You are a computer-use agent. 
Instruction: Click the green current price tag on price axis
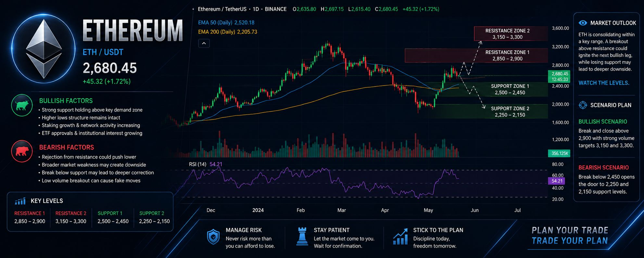pos(560,76)
